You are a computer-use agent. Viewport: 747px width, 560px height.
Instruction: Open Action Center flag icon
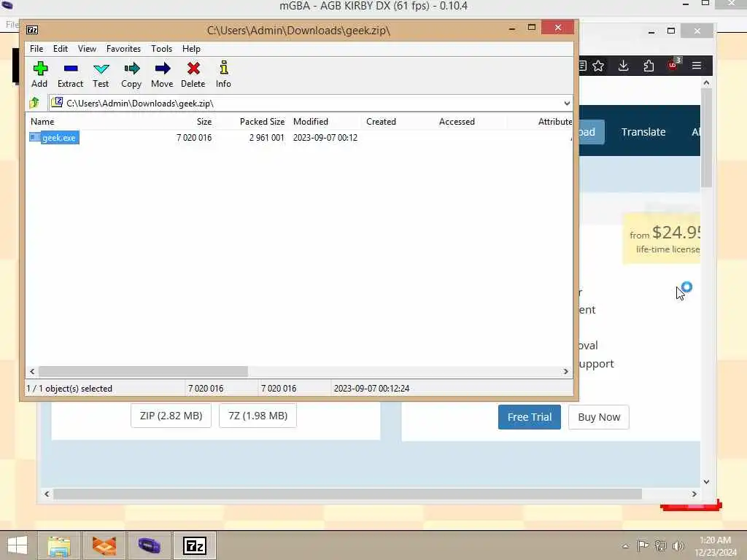click(643, 545)
